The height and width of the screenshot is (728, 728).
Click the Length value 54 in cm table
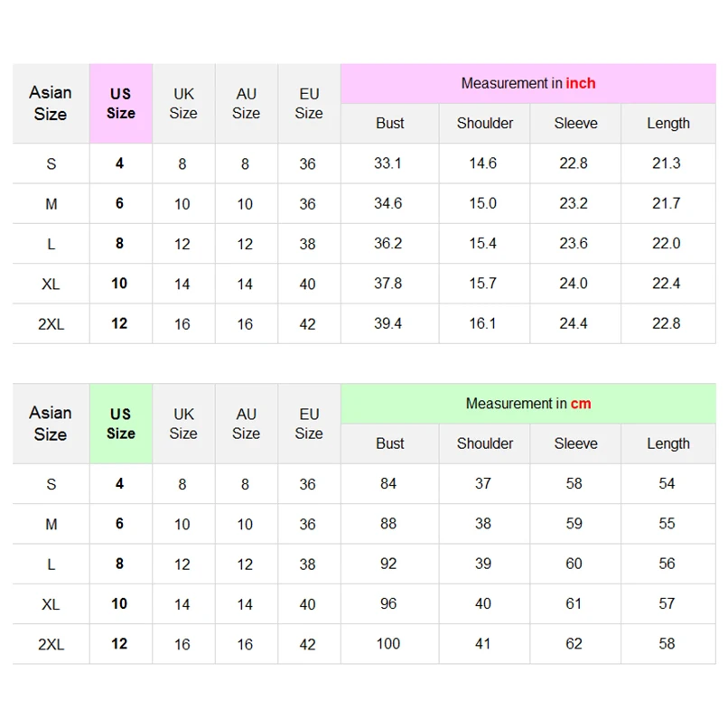(x=667, y=484)
